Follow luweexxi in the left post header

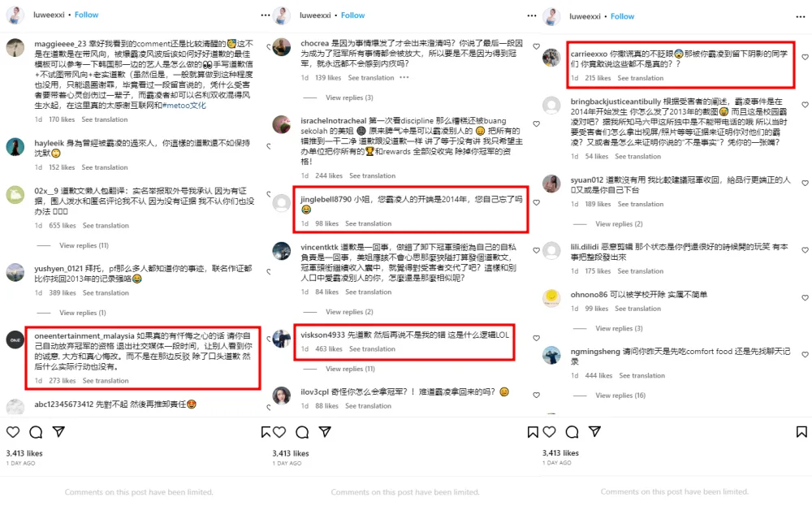(x=87, y=15)
